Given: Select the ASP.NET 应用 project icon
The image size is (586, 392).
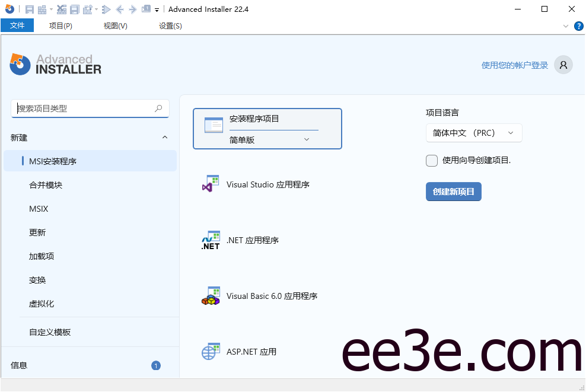Looking at the screenshot, I should (210, 351).
